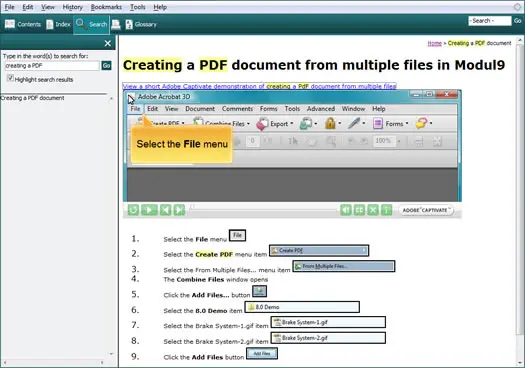
Task: Open the Export dropdown arrow
Action: click(292, 124)
